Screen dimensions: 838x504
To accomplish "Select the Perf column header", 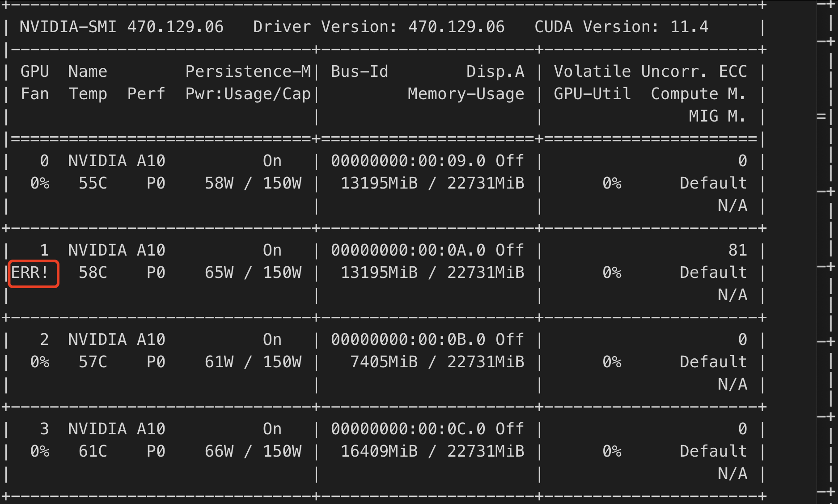I will [x=146, y=94].
